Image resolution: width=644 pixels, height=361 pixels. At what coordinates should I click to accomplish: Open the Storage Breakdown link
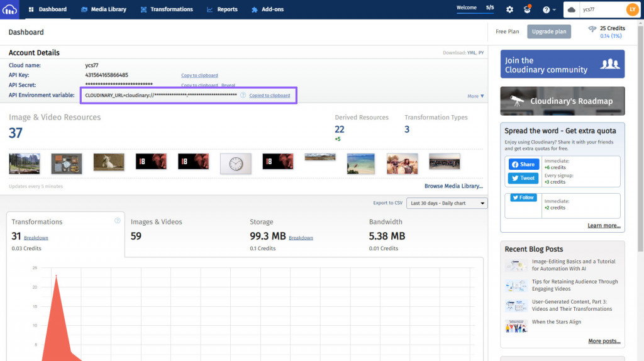(301, 238)
